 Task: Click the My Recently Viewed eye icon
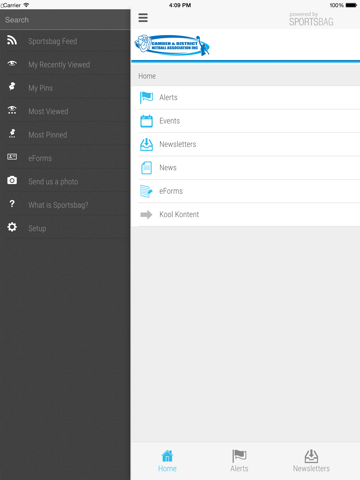[12, 63]
